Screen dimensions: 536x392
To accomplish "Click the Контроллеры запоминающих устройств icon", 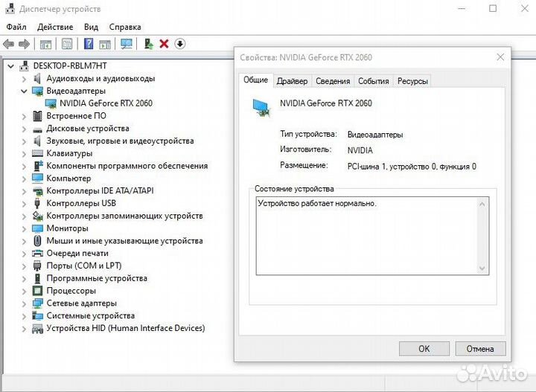I will 37,216.
